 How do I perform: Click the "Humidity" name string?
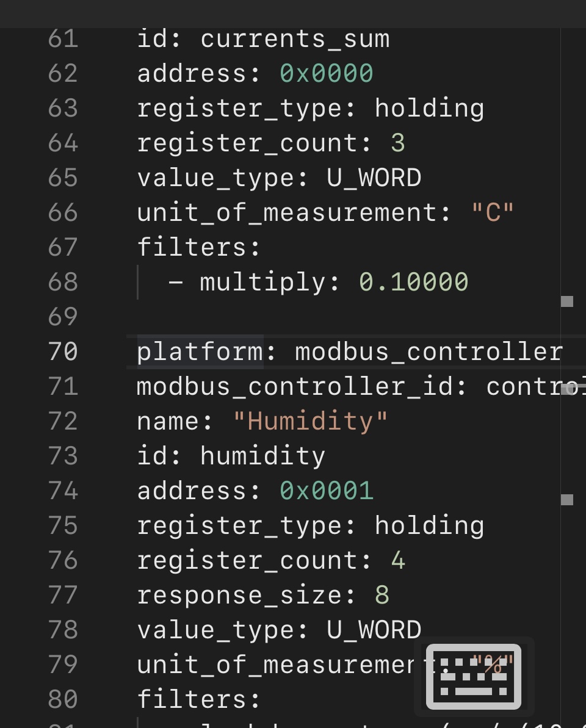pos(311,421)
